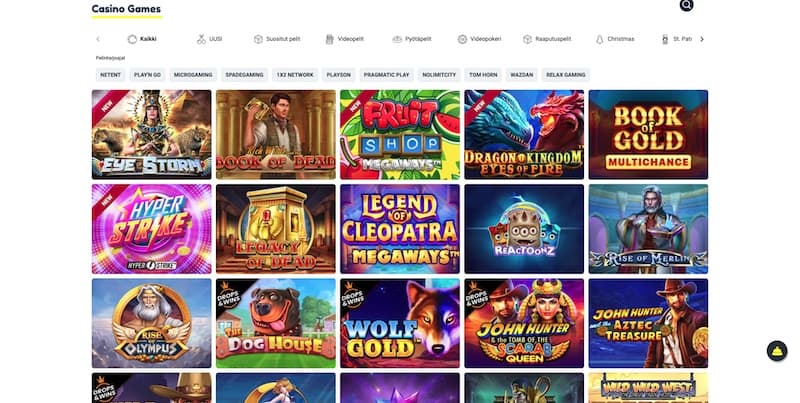Viewport: 800px width, 403px height.
Task: Click the St. Pat bottle icon
Action: [665, 39]
